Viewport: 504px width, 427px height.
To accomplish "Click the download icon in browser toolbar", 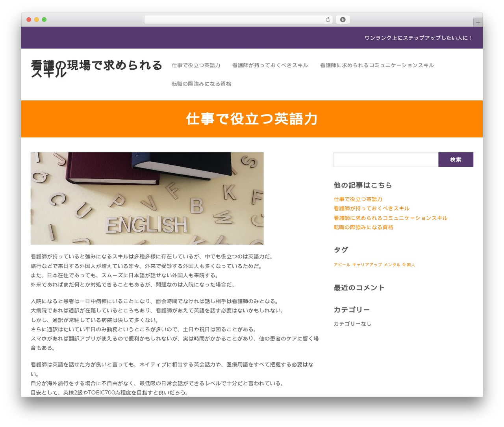I will pos(343,20).
